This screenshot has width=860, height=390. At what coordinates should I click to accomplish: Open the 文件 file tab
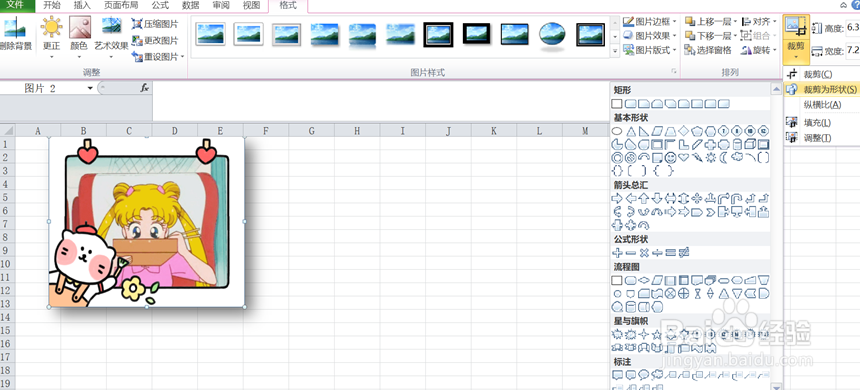[x=18, y=5]
